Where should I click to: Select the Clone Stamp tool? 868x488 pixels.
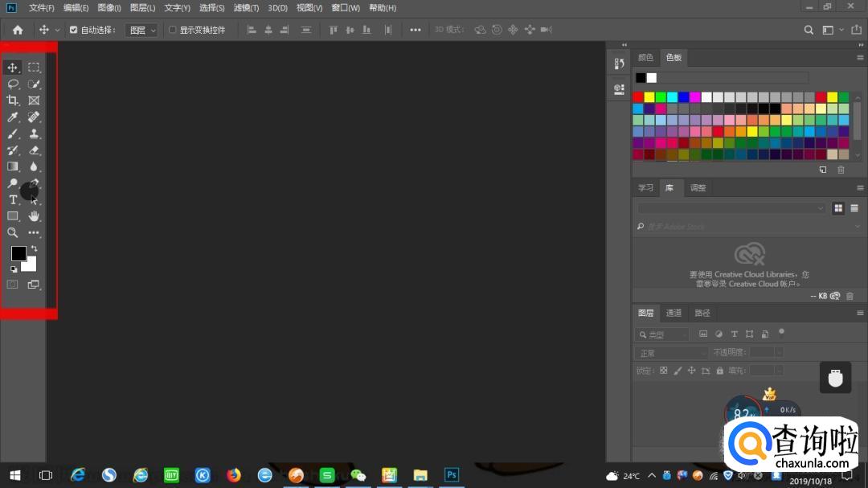pyautogui.click(x=34, y=133)
